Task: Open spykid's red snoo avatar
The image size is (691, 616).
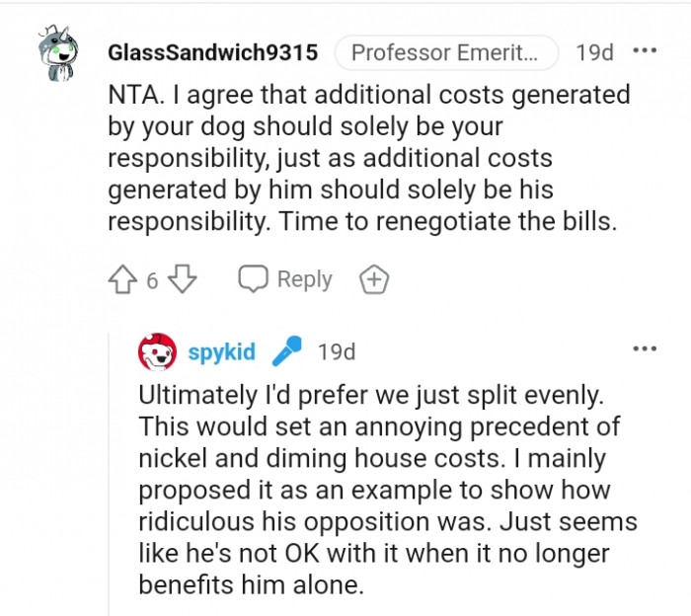Action: click(x=157, y=351)
